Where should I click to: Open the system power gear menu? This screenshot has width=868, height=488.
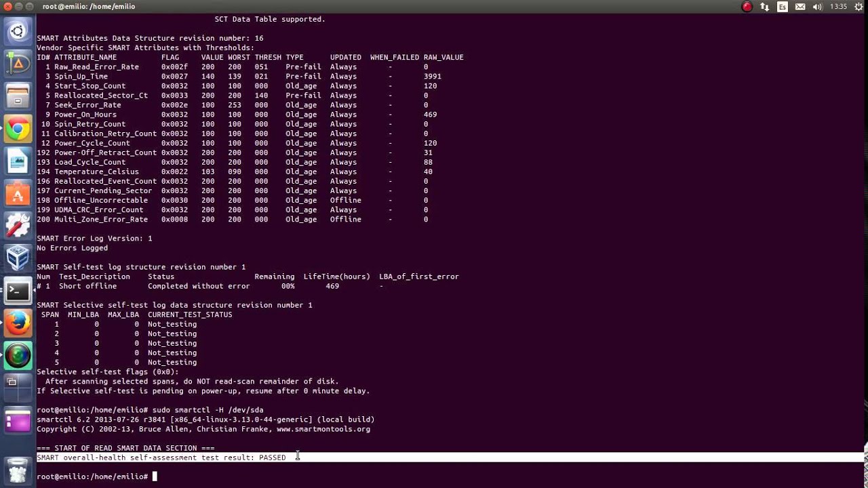point(857,7)
